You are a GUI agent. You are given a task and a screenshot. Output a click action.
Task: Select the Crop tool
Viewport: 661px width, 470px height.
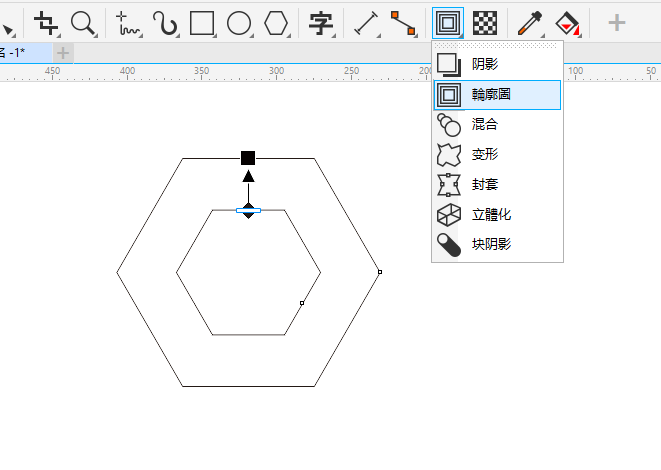[46, 23]
